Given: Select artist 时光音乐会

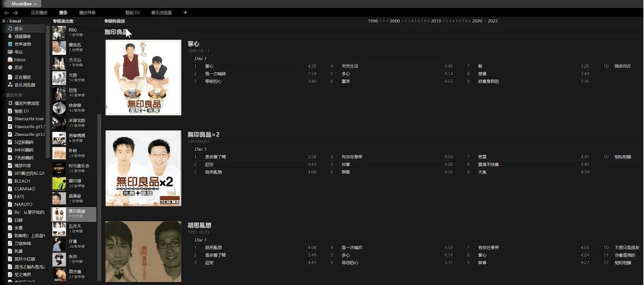Looking at the screenshot, I should point(73,168).
